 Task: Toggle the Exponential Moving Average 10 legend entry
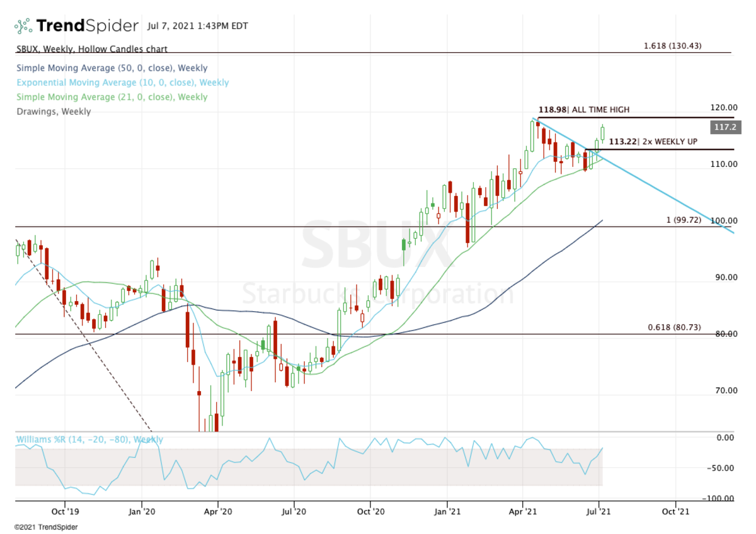tap(122, 82)
